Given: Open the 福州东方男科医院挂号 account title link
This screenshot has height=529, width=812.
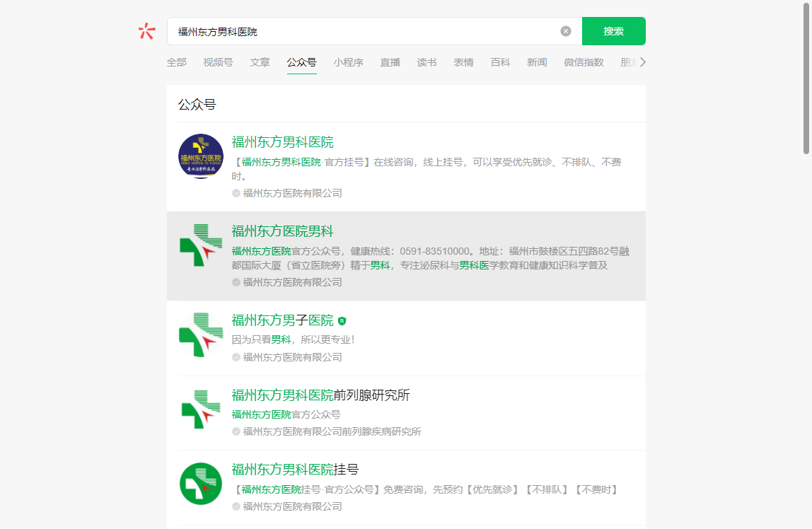Looking at the screenshot, I should [x=295, y=470].
